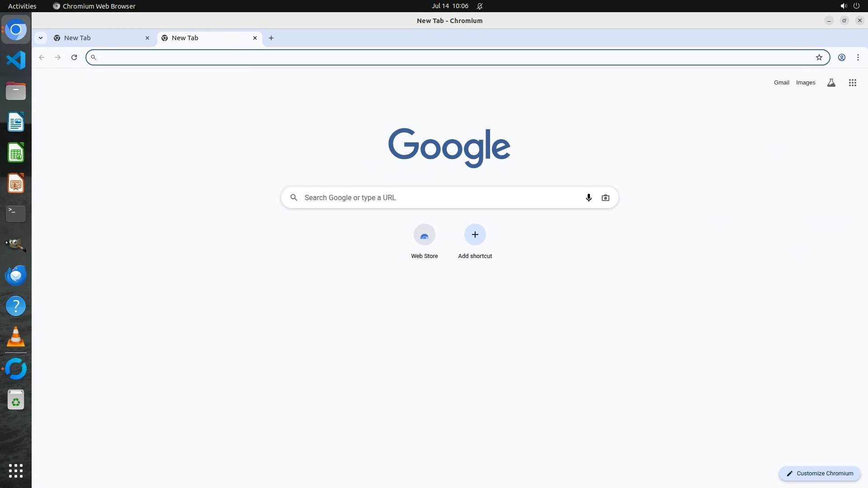Open a new tab with plus button
Screen dimensions: 868x488
(x=271, y=38)
